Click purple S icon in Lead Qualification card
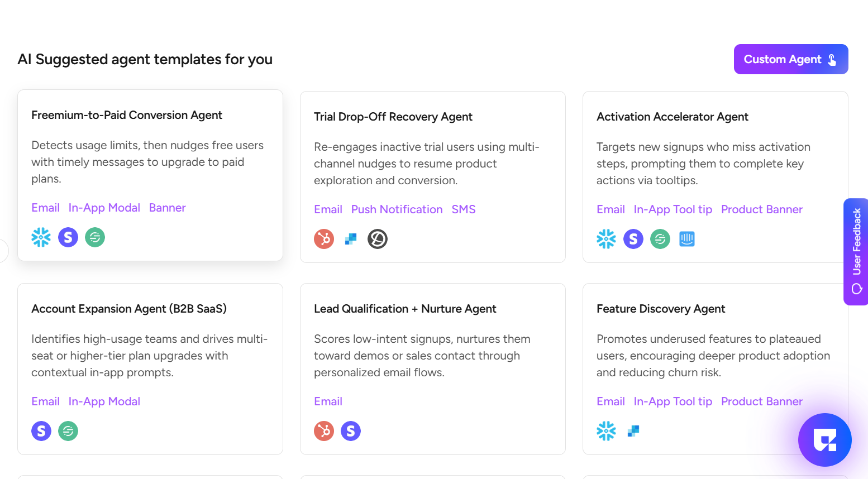Screen dimensions: 868x479 pos(351,431)
